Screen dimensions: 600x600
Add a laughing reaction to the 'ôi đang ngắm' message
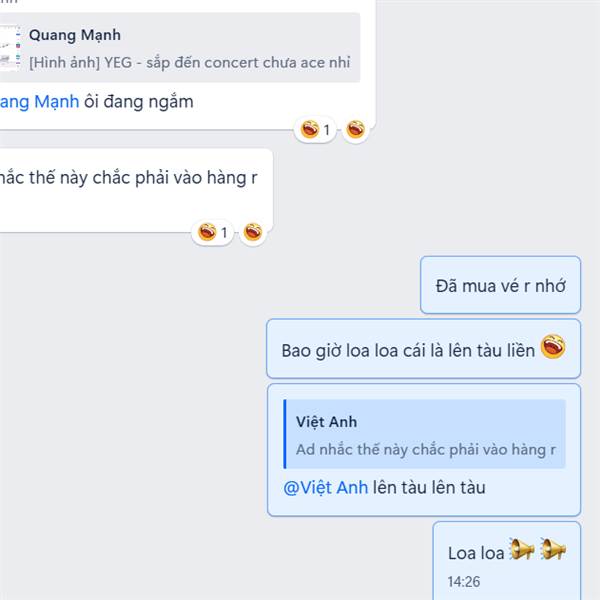tap(355, 129)
